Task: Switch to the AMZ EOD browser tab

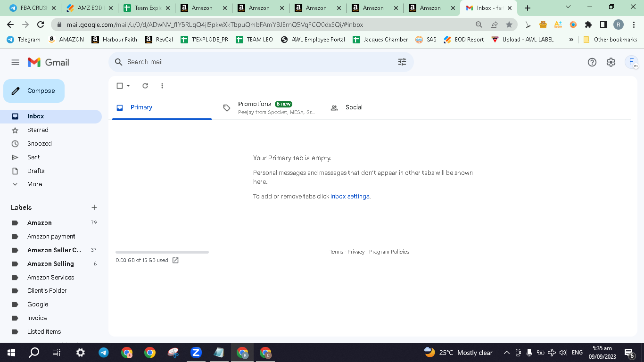Action: click(90, 8)
